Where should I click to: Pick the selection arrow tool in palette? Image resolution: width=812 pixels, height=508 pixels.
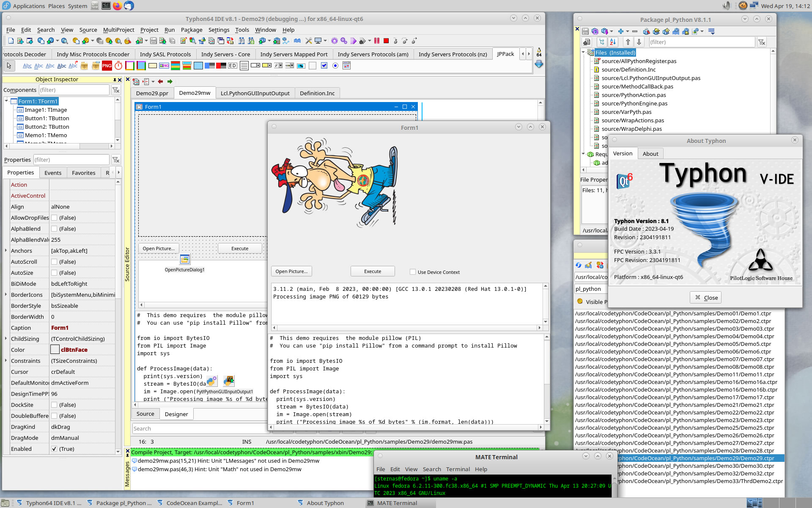pos(9,66)
